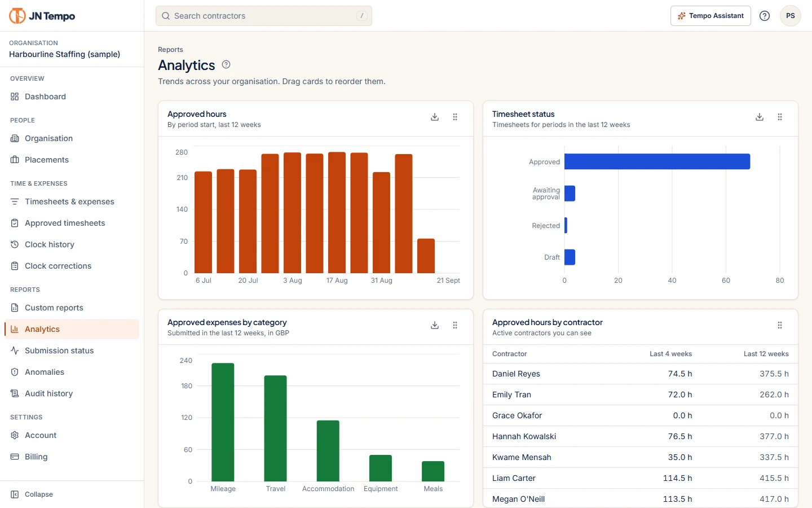Open Custom reports
The width and height of the screenshot is (812, 508).
tap(72, 308)
